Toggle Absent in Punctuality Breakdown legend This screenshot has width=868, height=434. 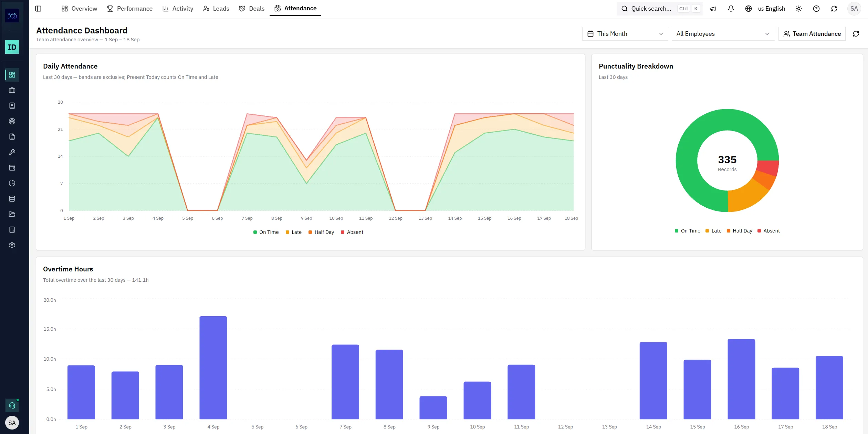coord(768,231)
